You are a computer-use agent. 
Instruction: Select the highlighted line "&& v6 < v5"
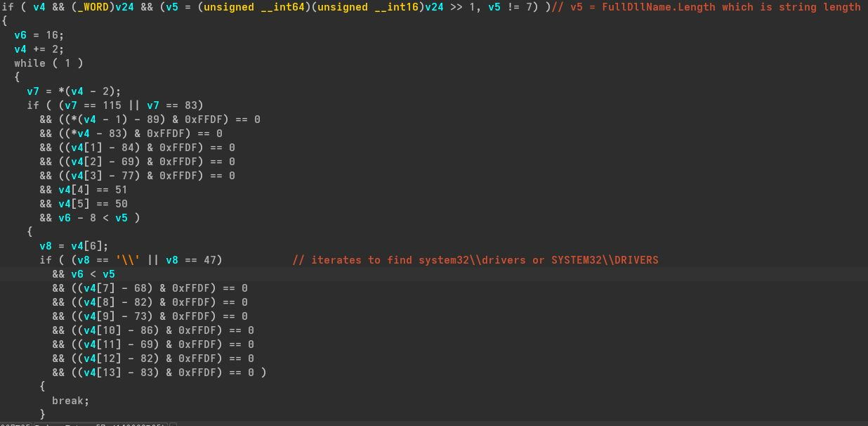pyautogui.click(x=84, y=274)
